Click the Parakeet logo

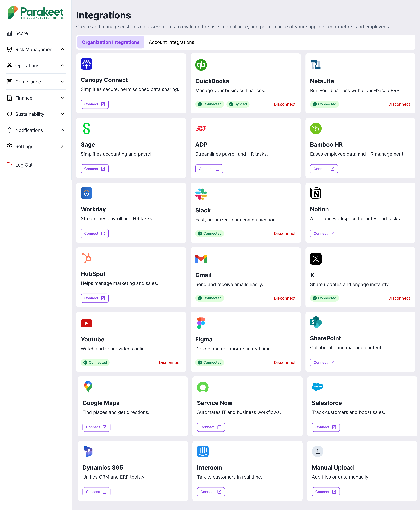(x=36, y=13)
